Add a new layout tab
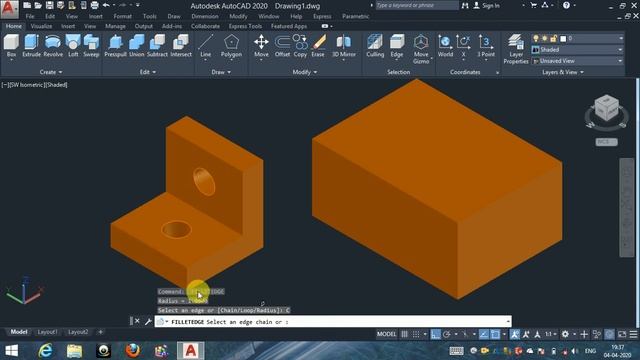Viewport: 640px width, 360px height. pos(100,332)
